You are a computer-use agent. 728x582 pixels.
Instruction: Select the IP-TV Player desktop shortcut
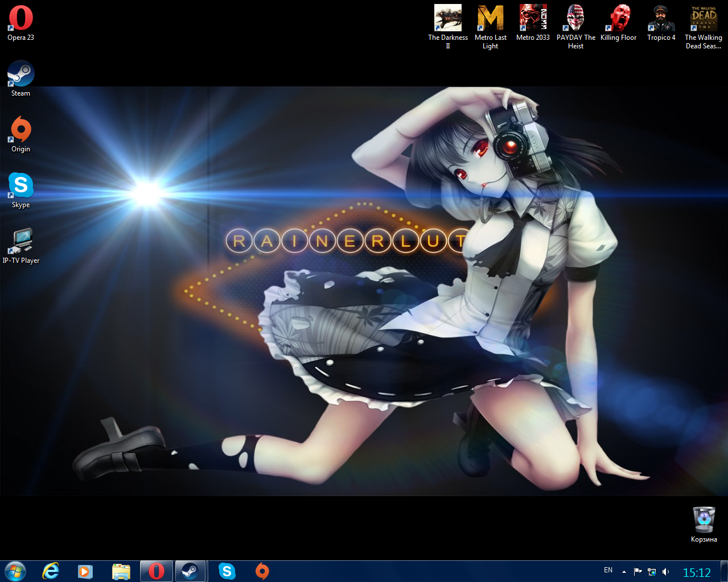pyautogui.click(x=21, y=246)
